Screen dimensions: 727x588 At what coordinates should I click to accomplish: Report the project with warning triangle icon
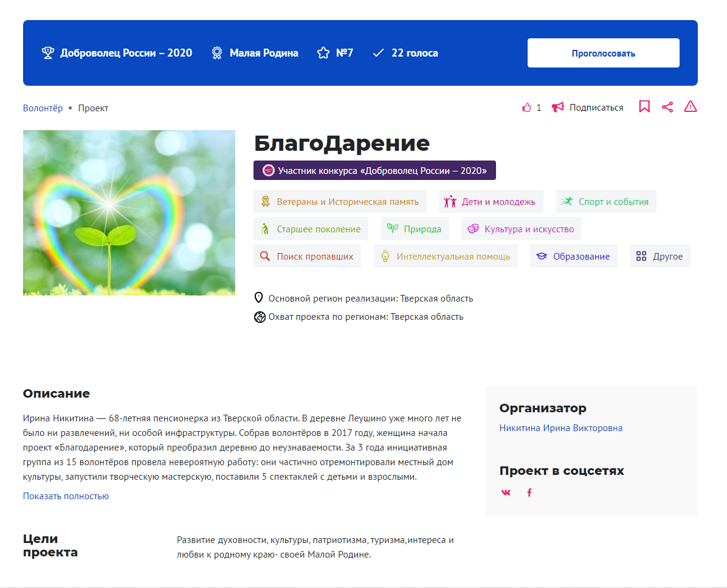point(691,106)
